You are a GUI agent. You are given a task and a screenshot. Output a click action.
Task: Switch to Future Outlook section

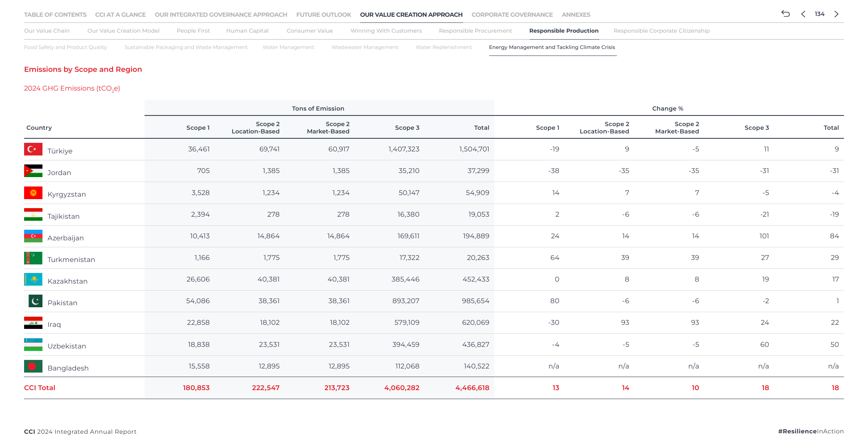pyautogui.click(x=324, y=15)
